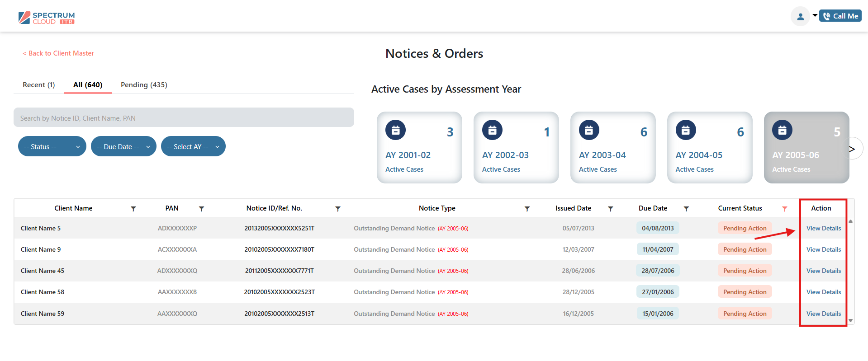
Task: Expand the Status filter dropdown
Action: pos(52,146)
